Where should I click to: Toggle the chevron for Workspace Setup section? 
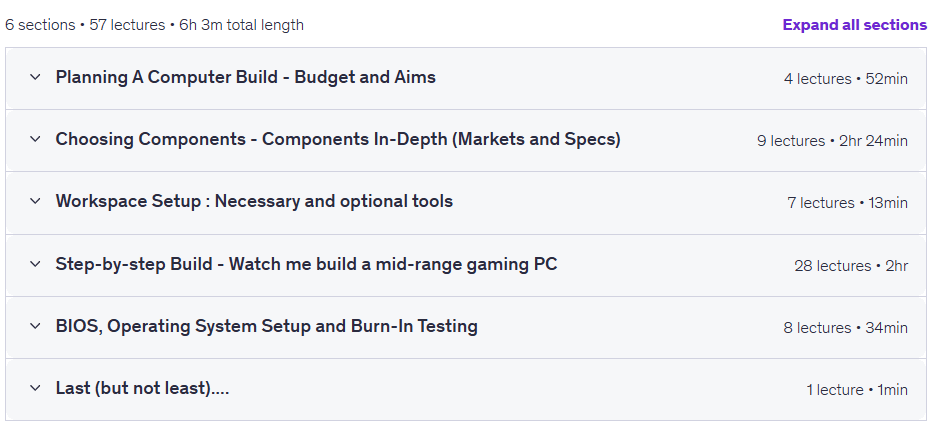pos(36,202)
